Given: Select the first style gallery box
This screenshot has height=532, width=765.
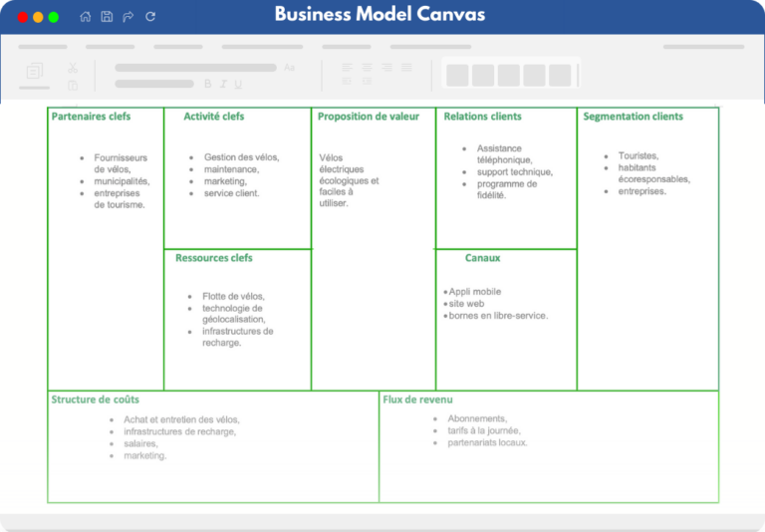Looking at the screenshot, I should pos(457,75).
